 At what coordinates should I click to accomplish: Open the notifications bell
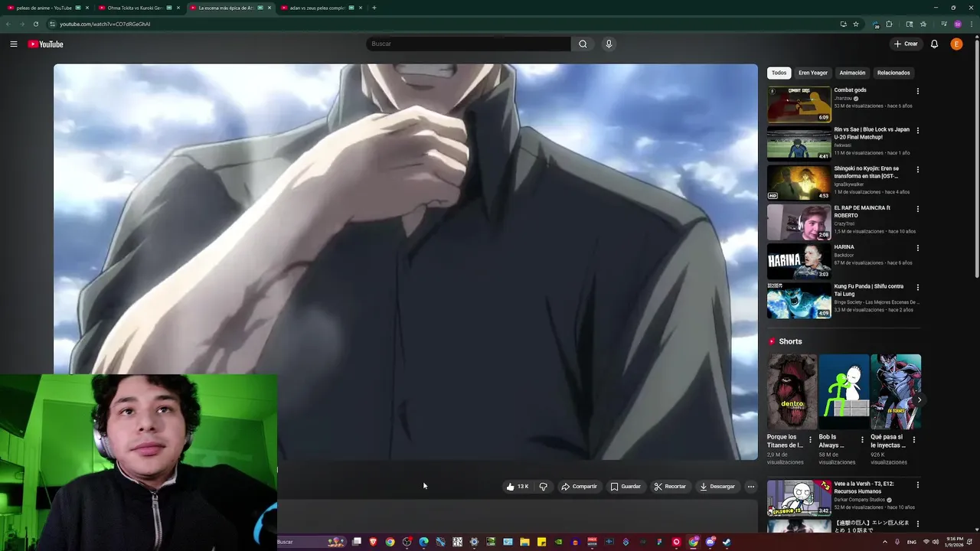[934, 44]
